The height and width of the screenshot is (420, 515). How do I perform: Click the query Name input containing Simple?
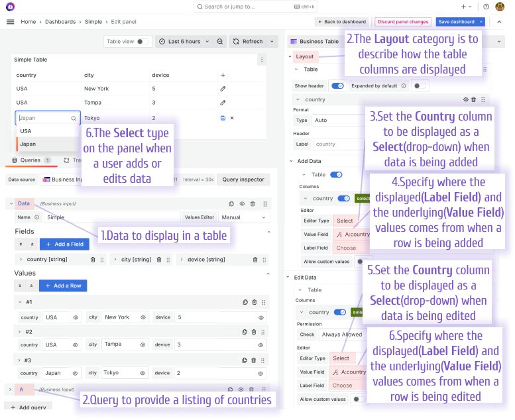tap(112, 217)
